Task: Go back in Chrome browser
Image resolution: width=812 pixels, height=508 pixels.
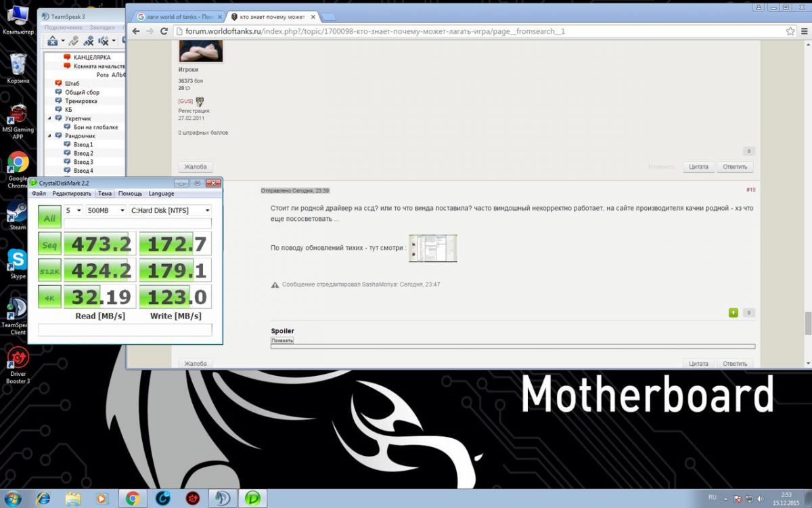Action: click(136, 31)
